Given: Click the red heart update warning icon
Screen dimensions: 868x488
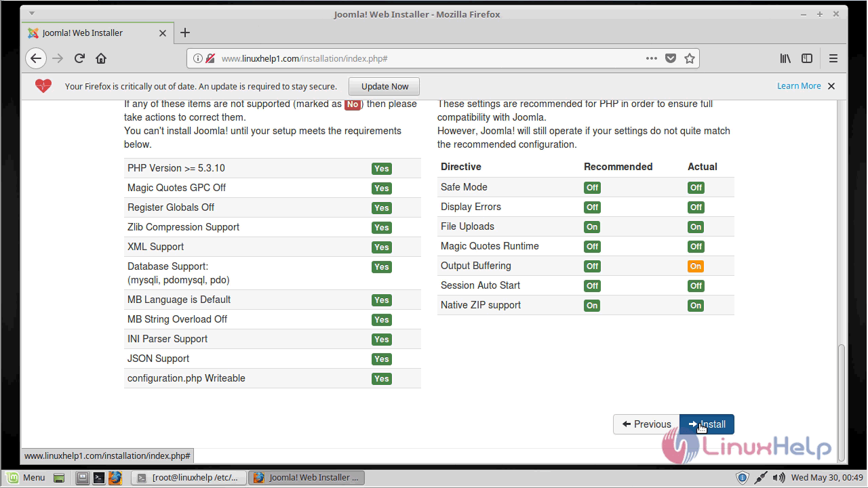Looking at the screenshot, I should (x=43, y=86).
